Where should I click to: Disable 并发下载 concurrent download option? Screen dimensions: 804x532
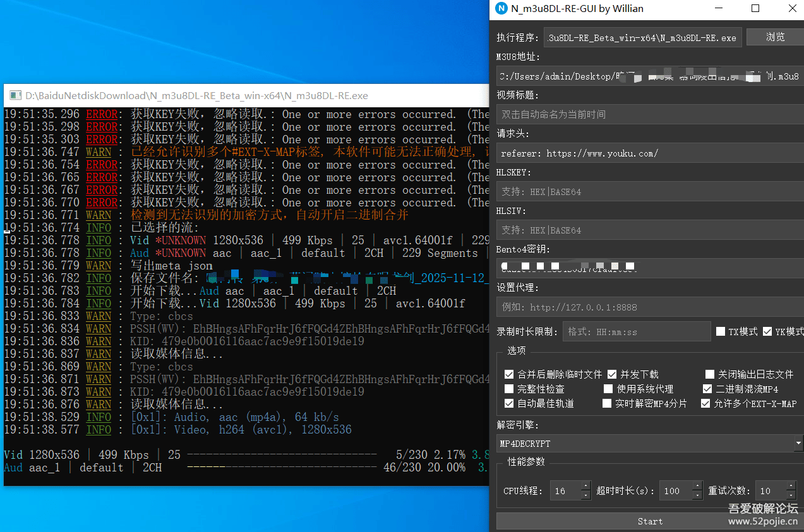coord(611,374)
